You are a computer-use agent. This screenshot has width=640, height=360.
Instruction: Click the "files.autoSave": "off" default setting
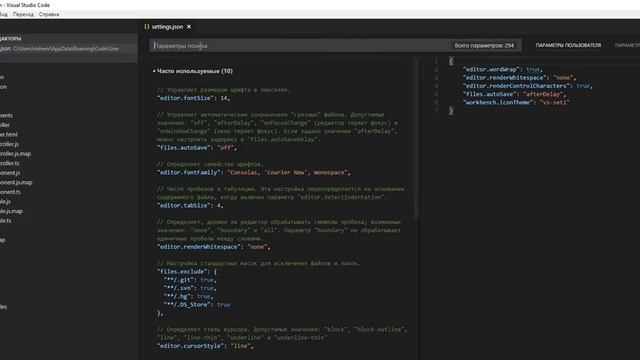(196, 148)
